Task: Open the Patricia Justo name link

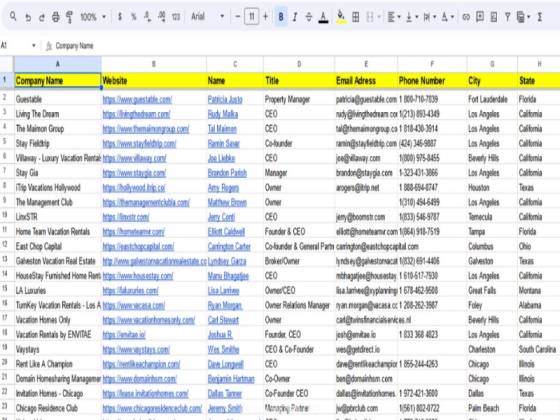Action: [225, 100]
